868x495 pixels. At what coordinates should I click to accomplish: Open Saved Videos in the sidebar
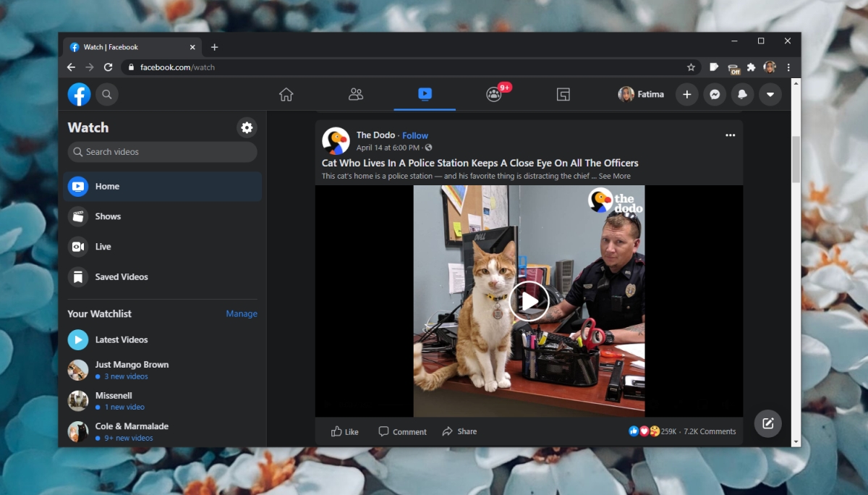[x=122, y=276]
